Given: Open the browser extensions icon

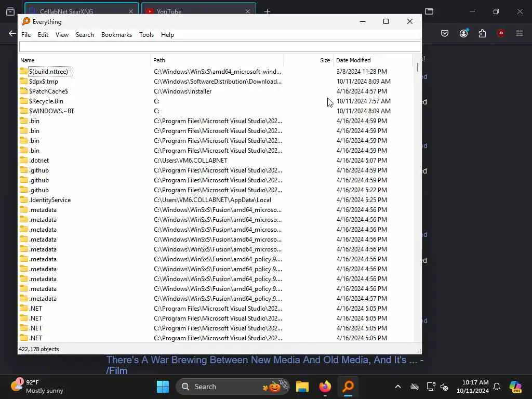Looking at the screenshot, I should click(482, 33).
